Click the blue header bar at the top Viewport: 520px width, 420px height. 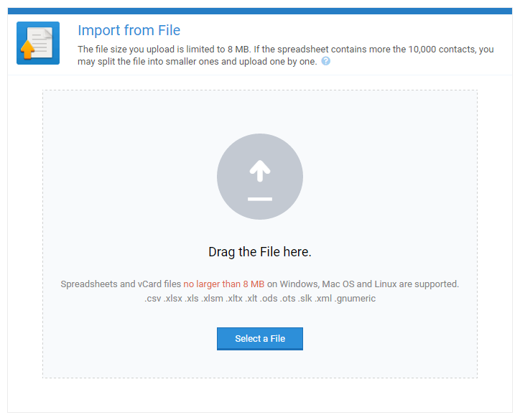pos(260,11)
